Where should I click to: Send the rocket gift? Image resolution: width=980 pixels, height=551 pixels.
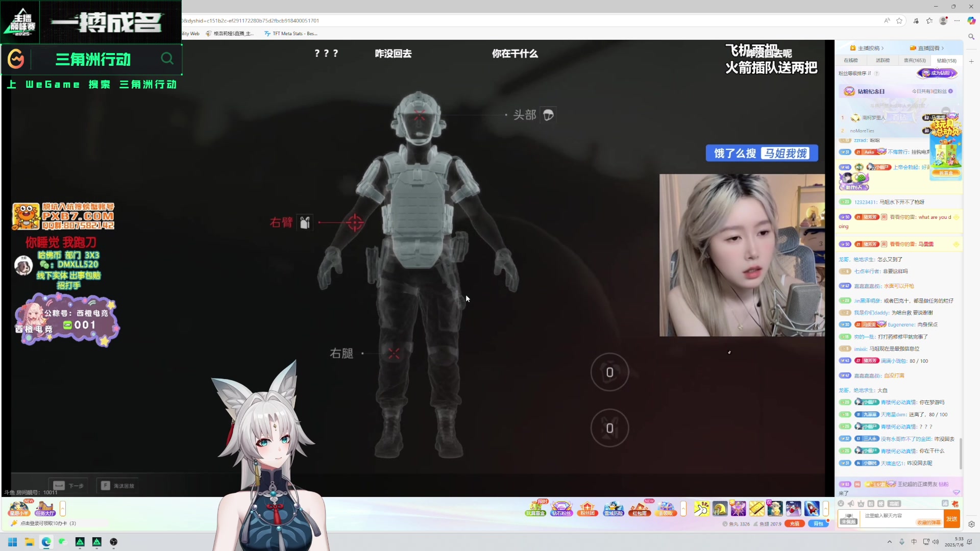812,508
